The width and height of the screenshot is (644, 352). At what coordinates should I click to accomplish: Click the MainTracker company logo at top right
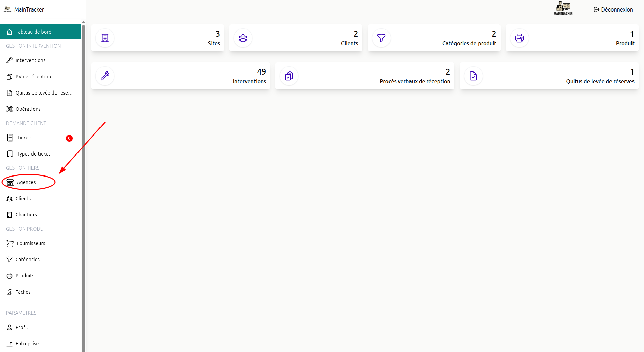coord(563,8)
